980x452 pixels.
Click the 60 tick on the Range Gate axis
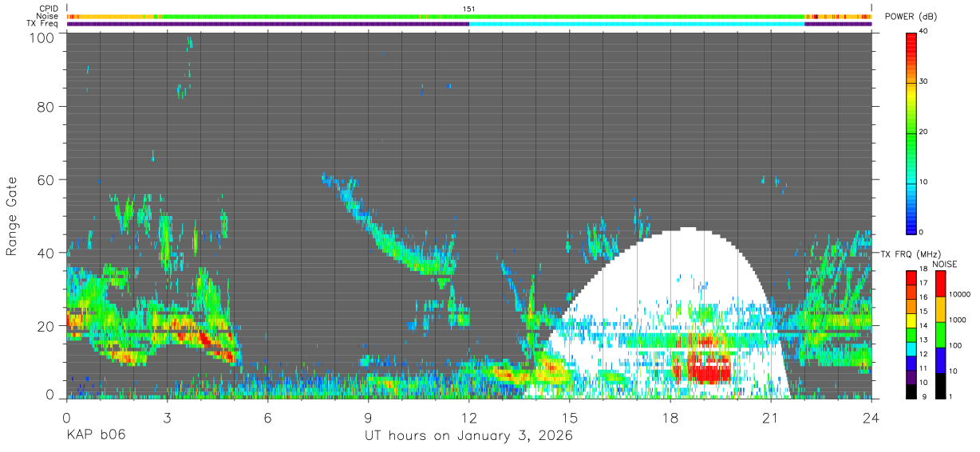[x=45, y=179]
